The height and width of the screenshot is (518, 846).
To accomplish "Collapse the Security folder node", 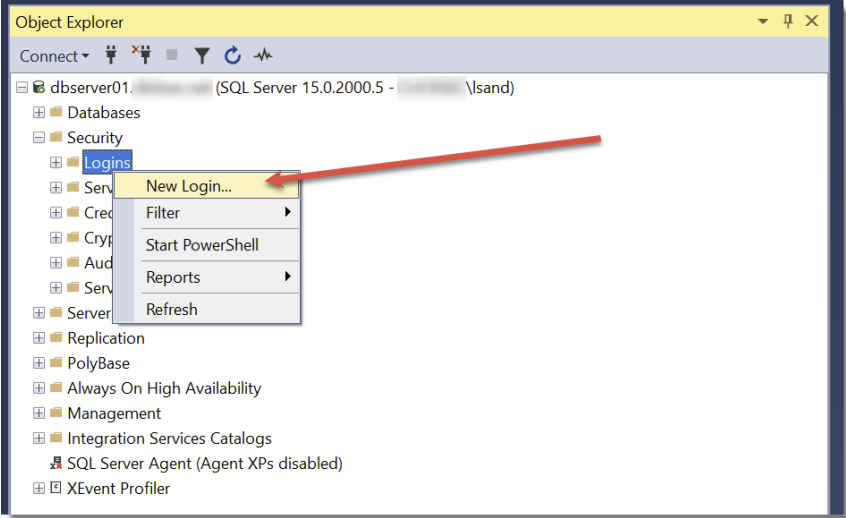I will pos(39,137).
